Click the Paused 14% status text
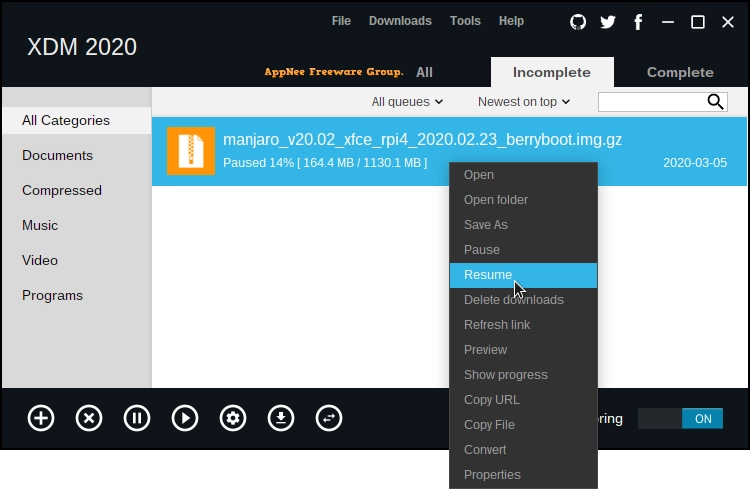This screenshot has height=489, width=750. [x=325, y=163]
